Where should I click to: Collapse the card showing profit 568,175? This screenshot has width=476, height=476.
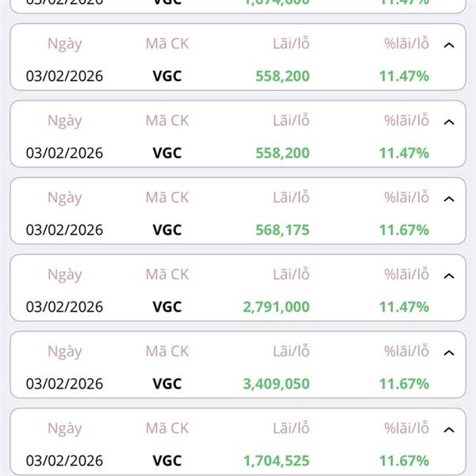[449, 199]
